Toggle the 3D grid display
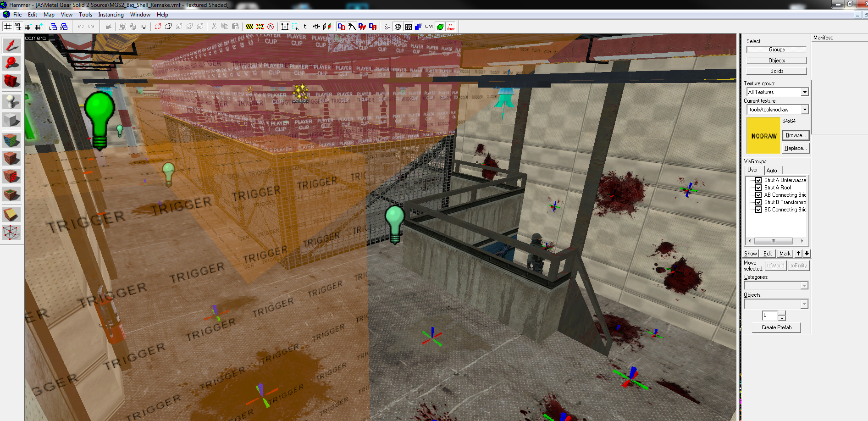 pos(18,27)
